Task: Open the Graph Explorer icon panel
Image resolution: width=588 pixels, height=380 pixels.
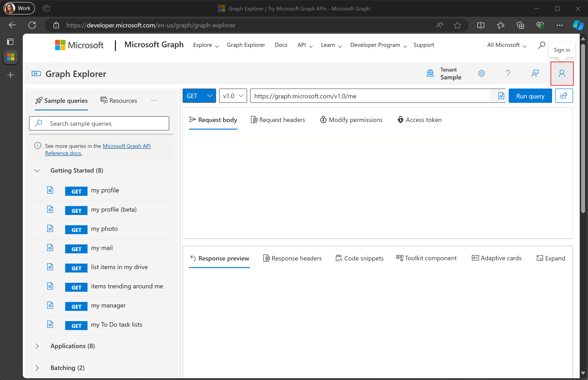Action: click(x=36, y=73)
